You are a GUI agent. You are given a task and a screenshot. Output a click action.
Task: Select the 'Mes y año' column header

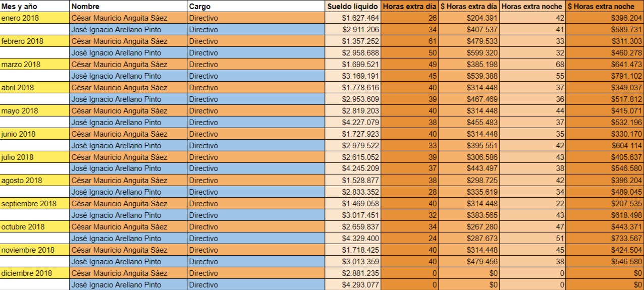click(35, 7)
